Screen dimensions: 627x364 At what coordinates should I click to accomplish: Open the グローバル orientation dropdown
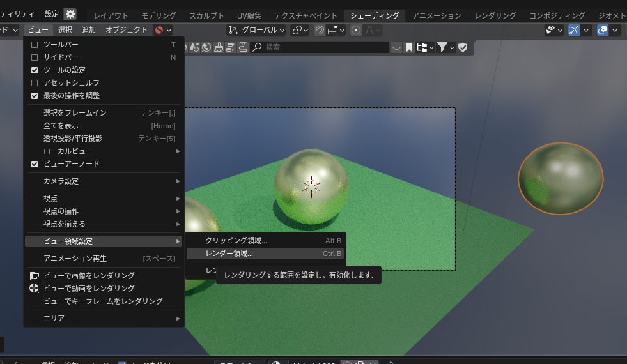(x=257, y=30)
